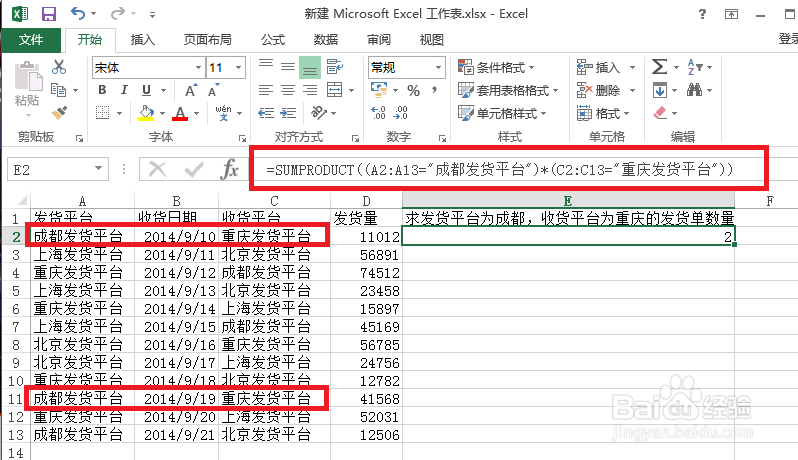Click Find and Select binoculars icon

(694, 90)
